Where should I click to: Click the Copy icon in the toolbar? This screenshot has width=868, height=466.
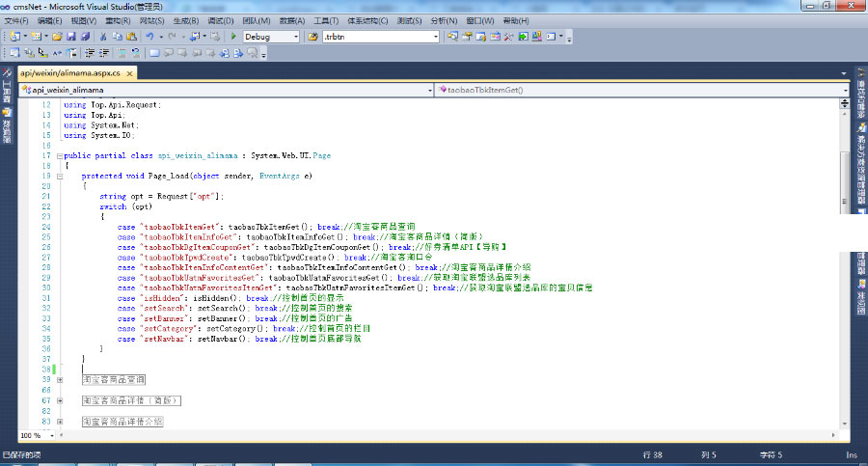[117, 37]
